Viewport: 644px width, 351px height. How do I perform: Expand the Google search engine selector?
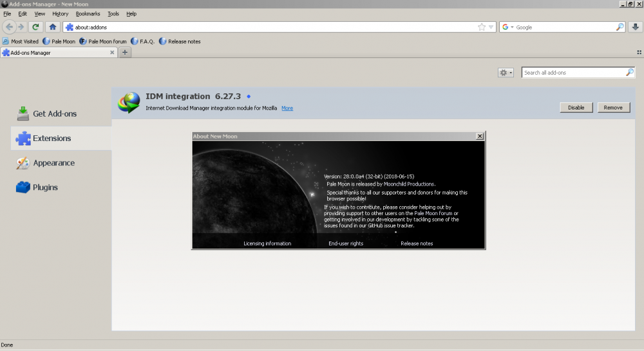click(x=507, y=27)
